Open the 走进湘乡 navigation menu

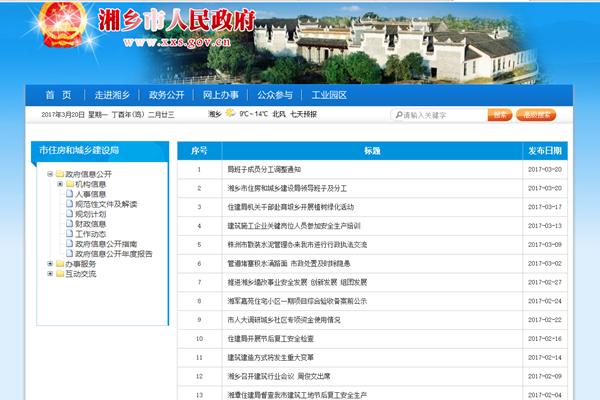[112, 95]
